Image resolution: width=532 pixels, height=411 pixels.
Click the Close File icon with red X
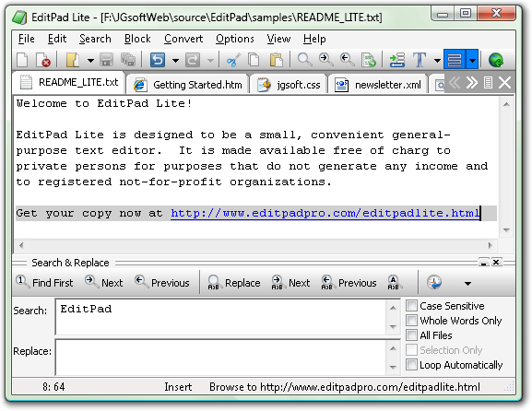coord(43,60)
